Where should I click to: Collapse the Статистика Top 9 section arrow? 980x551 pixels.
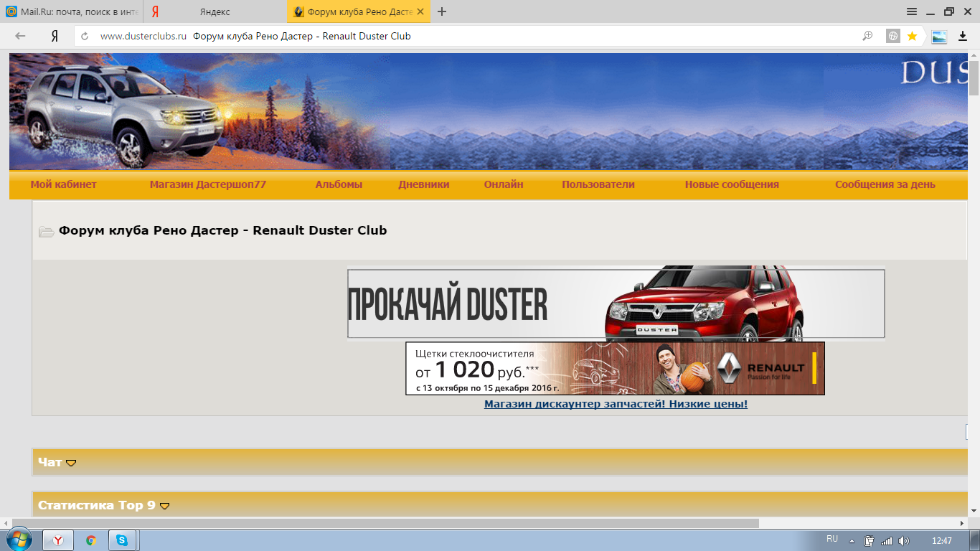click(164, 507)
